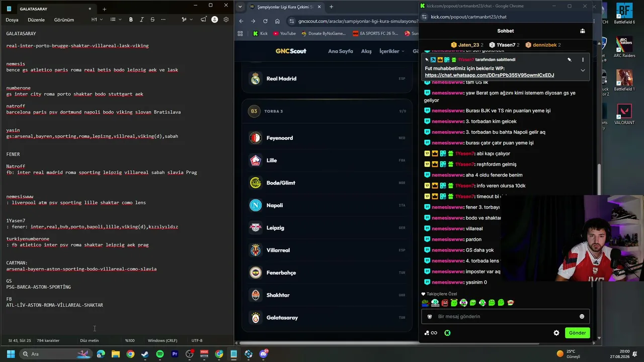
Task: Open Donate ByNoGame bookmark
Action: pyautogui.click(x=324, y=34)
